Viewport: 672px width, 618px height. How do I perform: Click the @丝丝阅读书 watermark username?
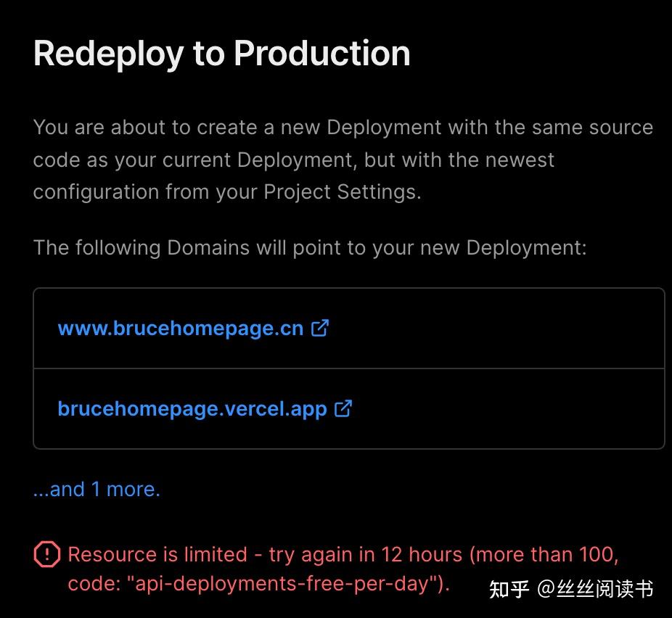(x=595, y=588)
